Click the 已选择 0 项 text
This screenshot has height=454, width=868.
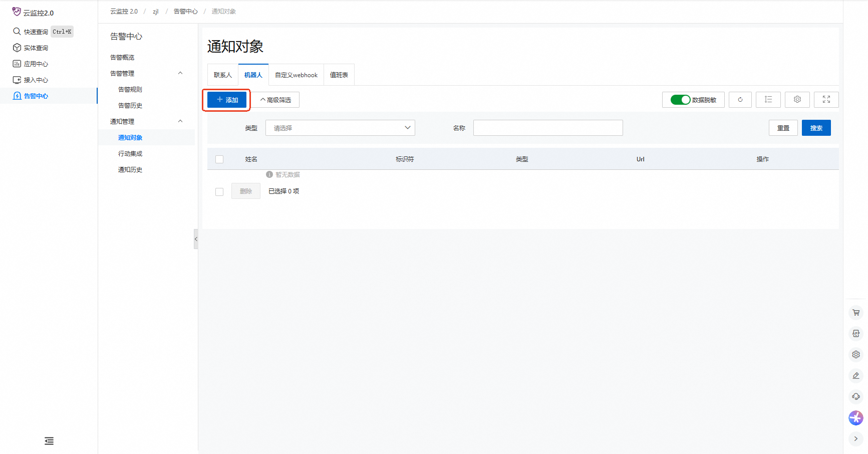pyautogui.click(x=283, y=191)
